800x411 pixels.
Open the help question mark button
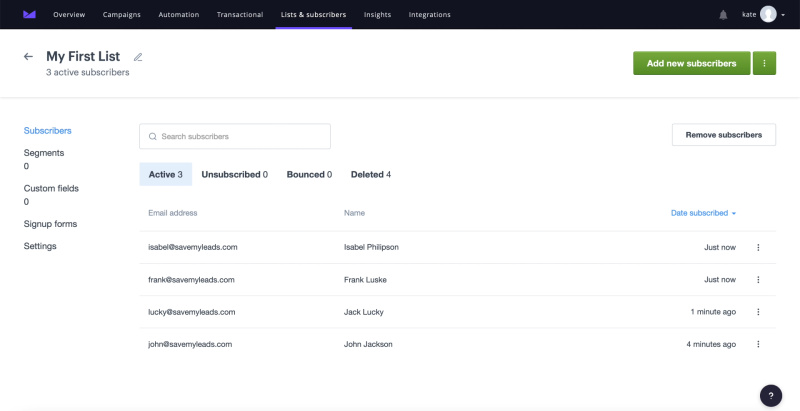tap(771, 396)
